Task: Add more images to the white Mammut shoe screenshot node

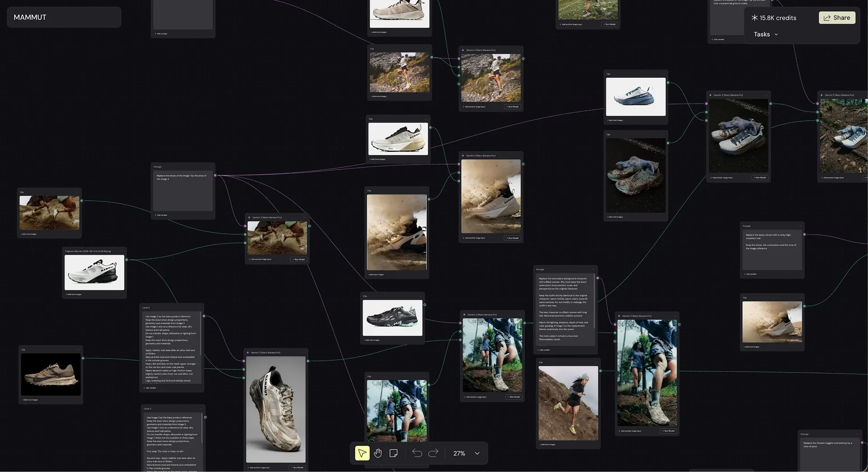Action: pyautogui.click(x=74, y=294)
